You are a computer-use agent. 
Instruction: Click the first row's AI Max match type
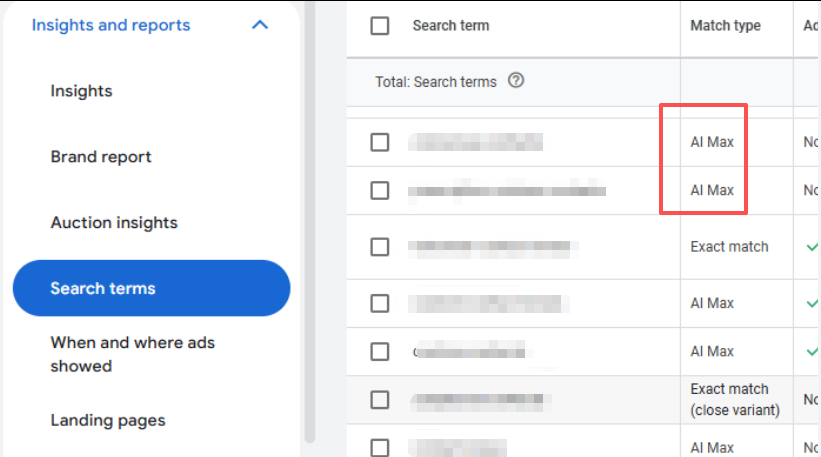pos(712,142)
